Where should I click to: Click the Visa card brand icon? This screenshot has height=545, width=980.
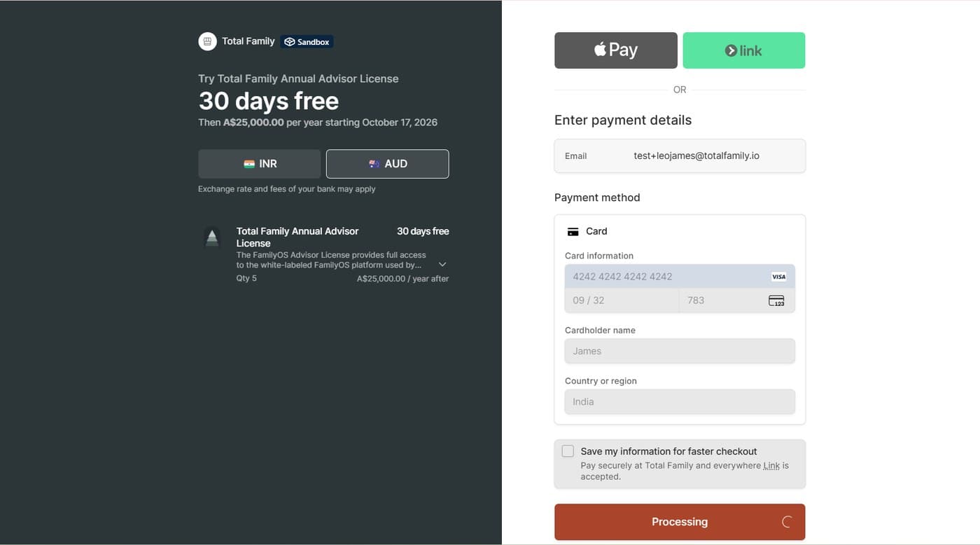pyautogui.click(x=778, y=277)
